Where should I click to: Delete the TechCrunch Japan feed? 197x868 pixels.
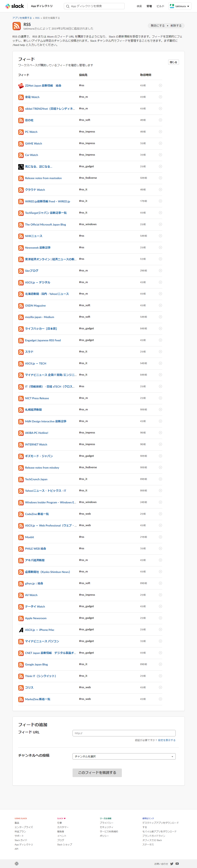point(160,479)
